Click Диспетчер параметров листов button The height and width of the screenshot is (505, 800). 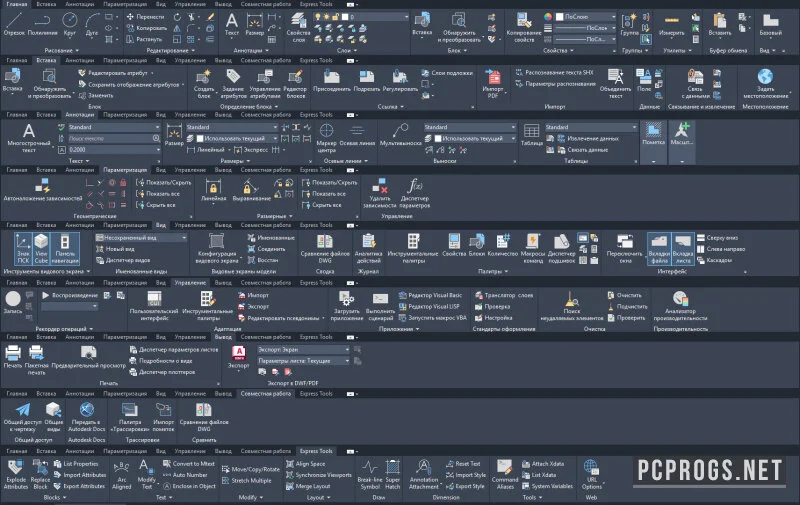pos(173,349)
